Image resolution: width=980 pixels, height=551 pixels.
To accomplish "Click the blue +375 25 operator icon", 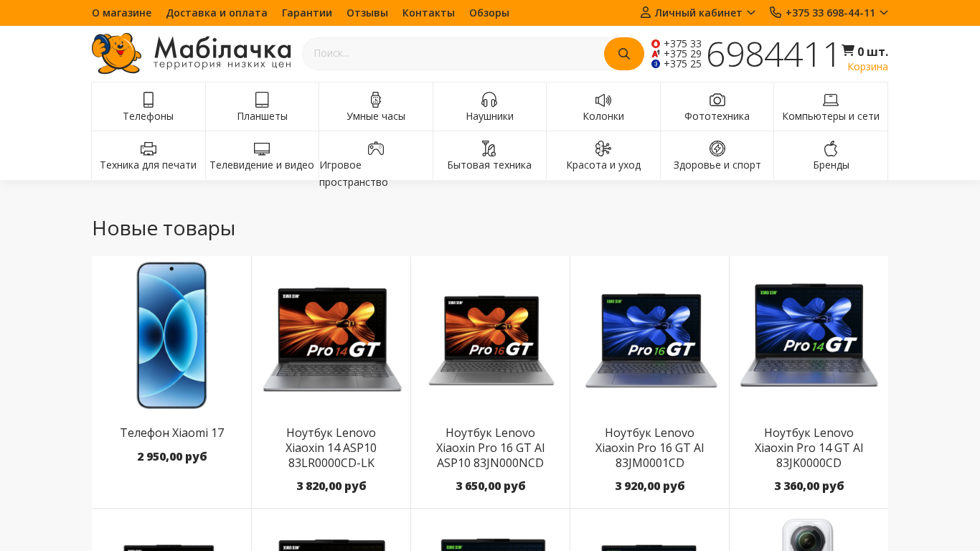I will pyautogui.click(x=656, y=64).
